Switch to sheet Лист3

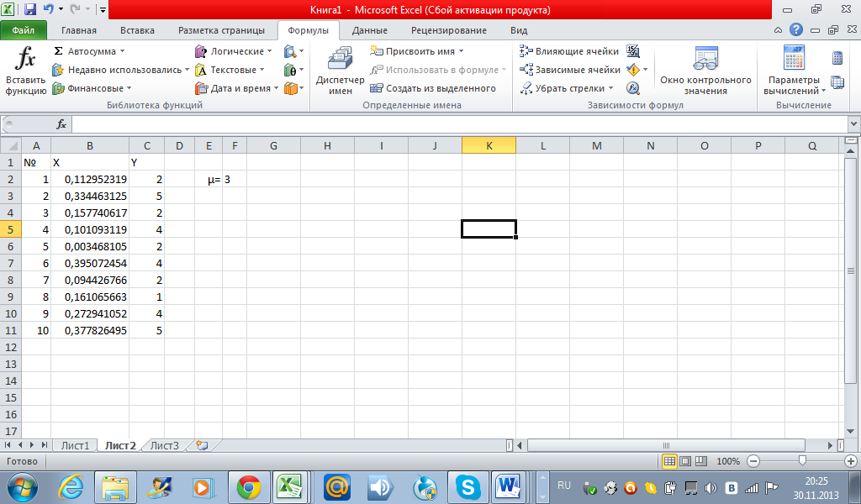click(x=165, y=445)
